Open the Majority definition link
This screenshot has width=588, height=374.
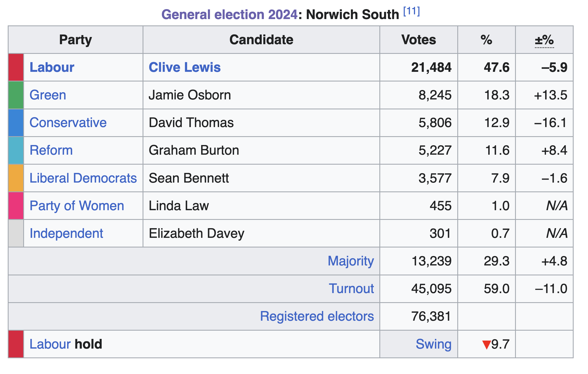tap(351, 261)
